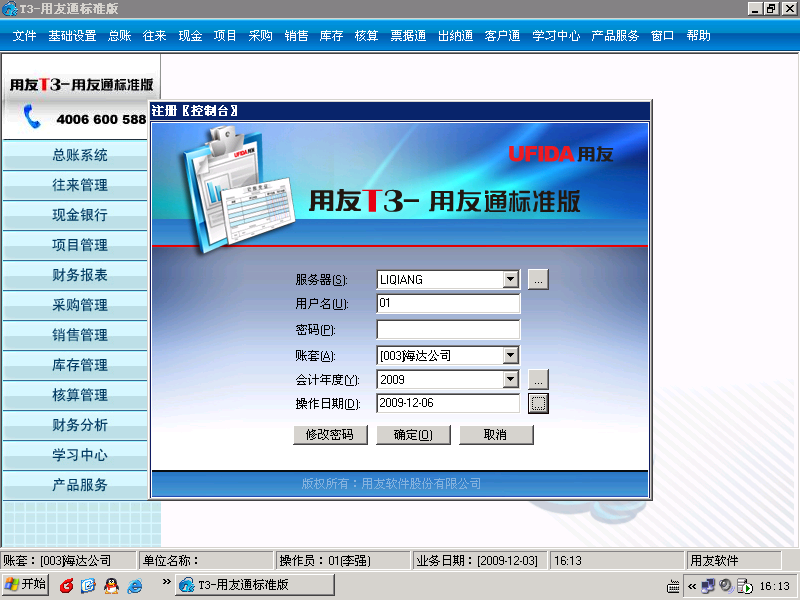Click the green-arrow server tray icon
800x600 pixels.
click(745, 586)
